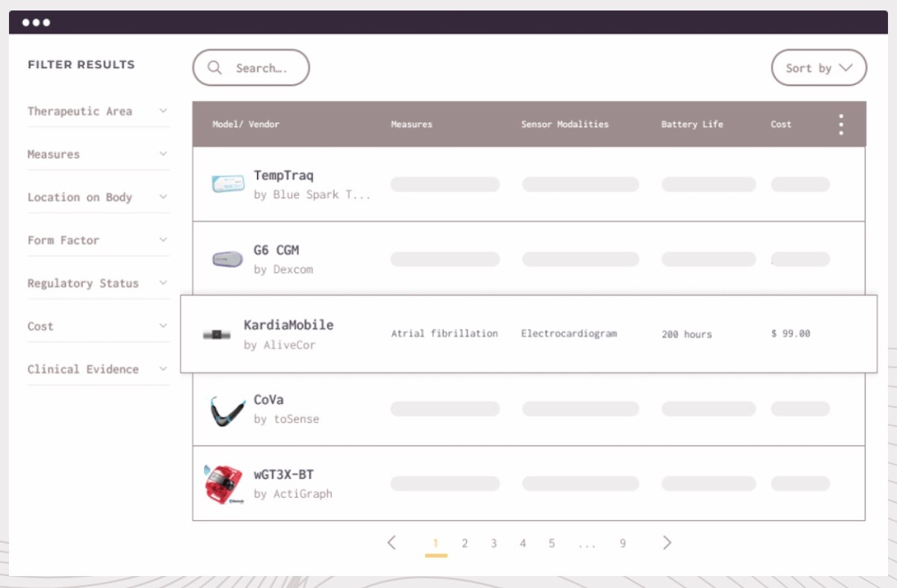The image size is (897, 588).
Task: Click vendor text 'by AliveCor'
Action: click(x=280, y=345)
